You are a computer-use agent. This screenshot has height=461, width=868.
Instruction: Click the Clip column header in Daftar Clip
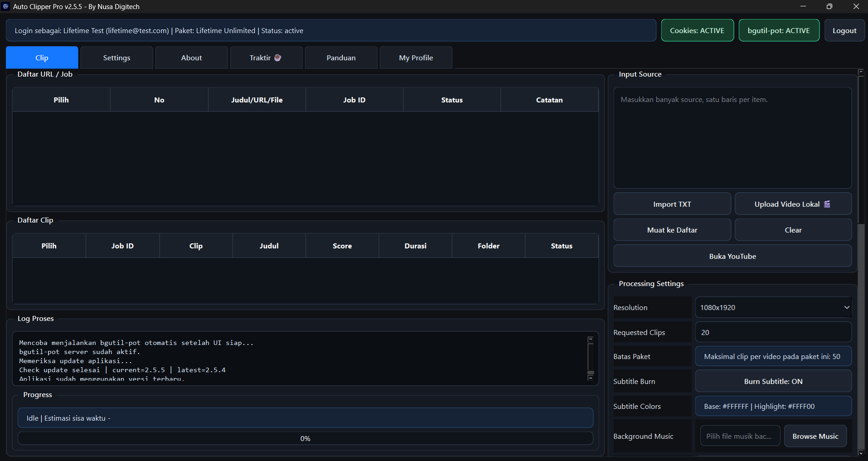point(196,246)
